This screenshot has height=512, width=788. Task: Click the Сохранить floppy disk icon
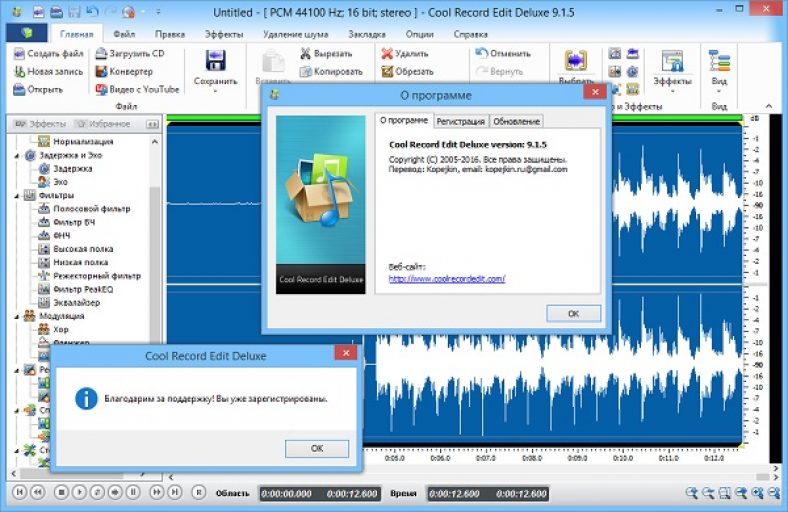pos(215,60)
